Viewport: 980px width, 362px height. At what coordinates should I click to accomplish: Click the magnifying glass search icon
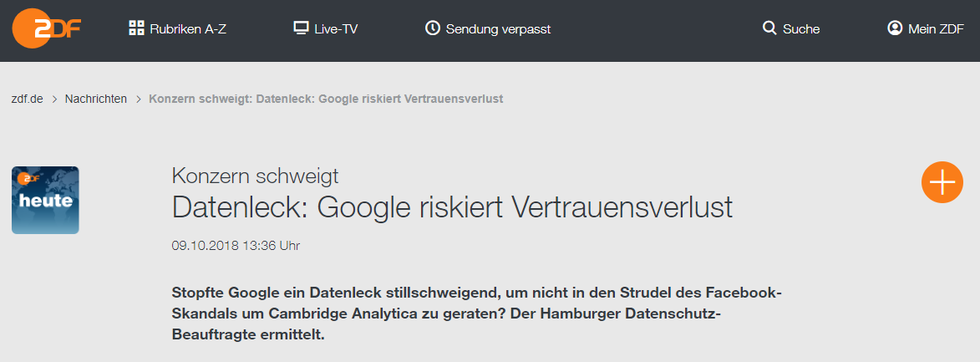click(769, 28)
